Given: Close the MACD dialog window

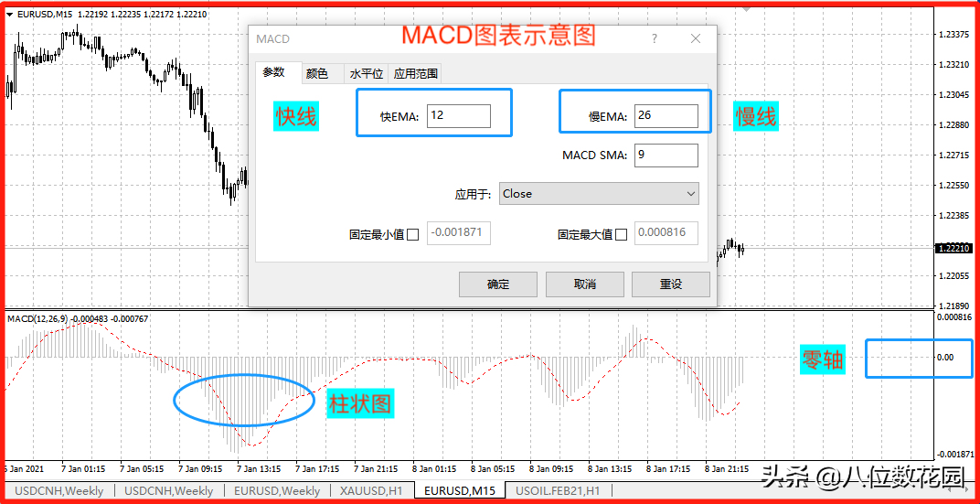Looking at the screenshot, I should pyautogui.click(x=696, y=38).
